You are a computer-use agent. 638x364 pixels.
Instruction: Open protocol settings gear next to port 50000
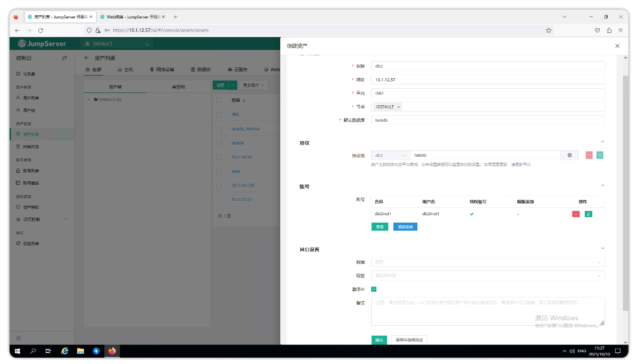[x=569, y=155]
